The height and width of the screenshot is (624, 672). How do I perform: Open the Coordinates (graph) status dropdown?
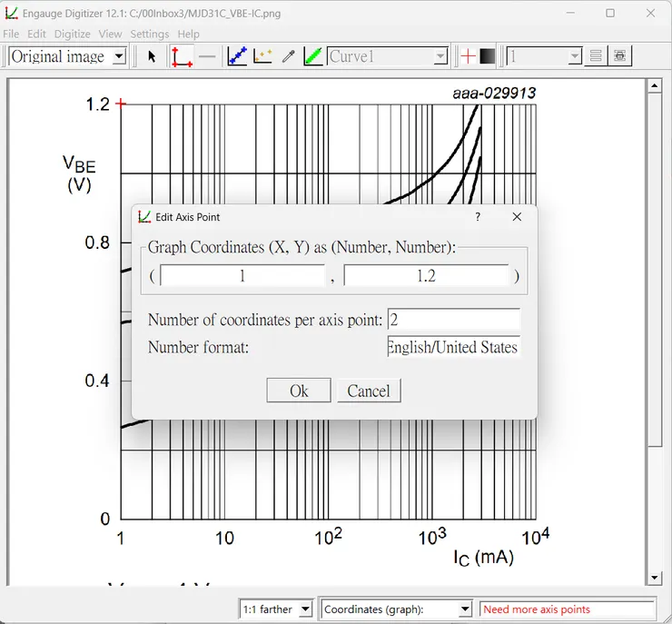click(x=465, y=609)
